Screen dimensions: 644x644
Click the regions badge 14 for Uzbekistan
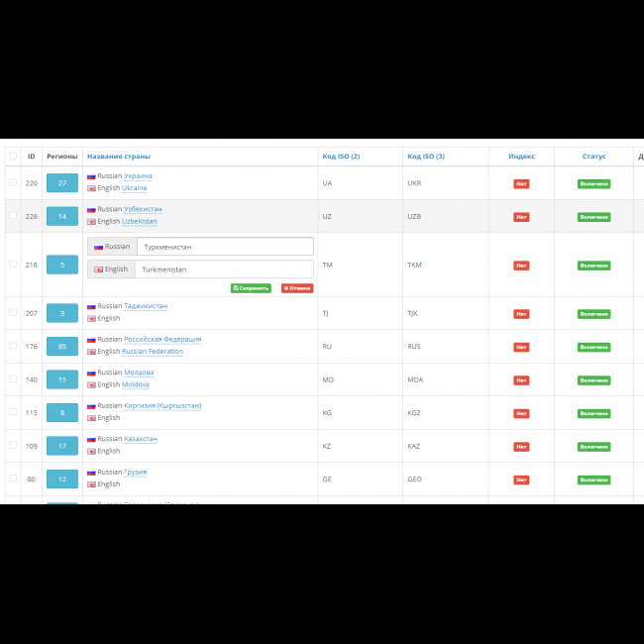click(61, 216)
